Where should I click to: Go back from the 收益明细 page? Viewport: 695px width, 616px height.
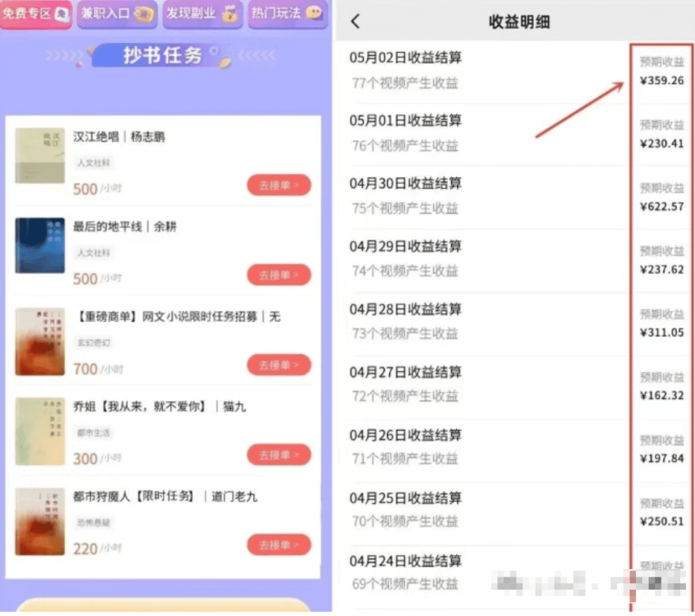point(355,21)
